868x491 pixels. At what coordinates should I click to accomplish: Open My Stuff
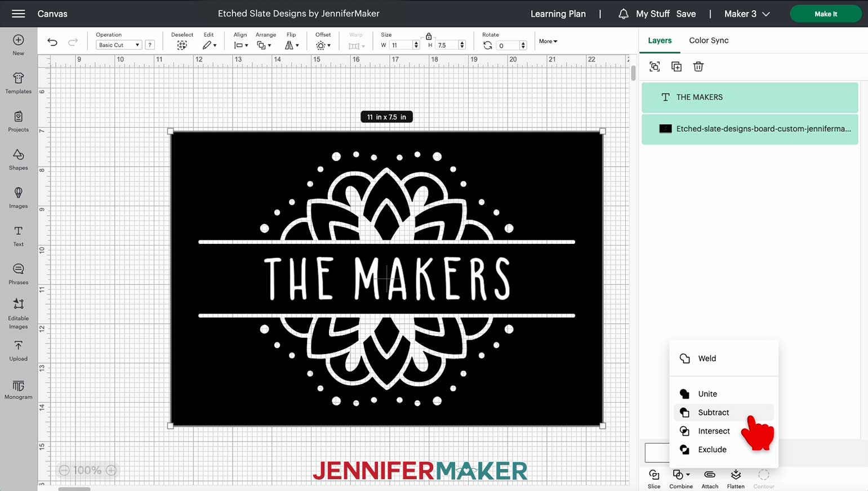[653, 14]
